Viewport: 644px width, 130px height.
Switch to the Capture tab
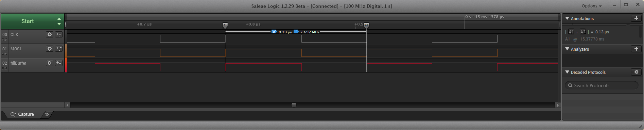[x=22, y=114]
